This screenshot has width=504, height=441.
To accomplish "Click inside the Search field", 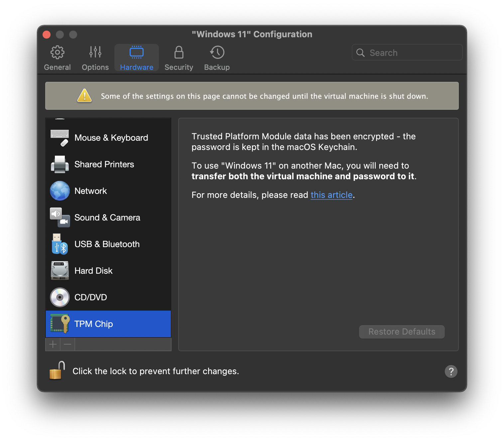I will click(x=407, y=53).
